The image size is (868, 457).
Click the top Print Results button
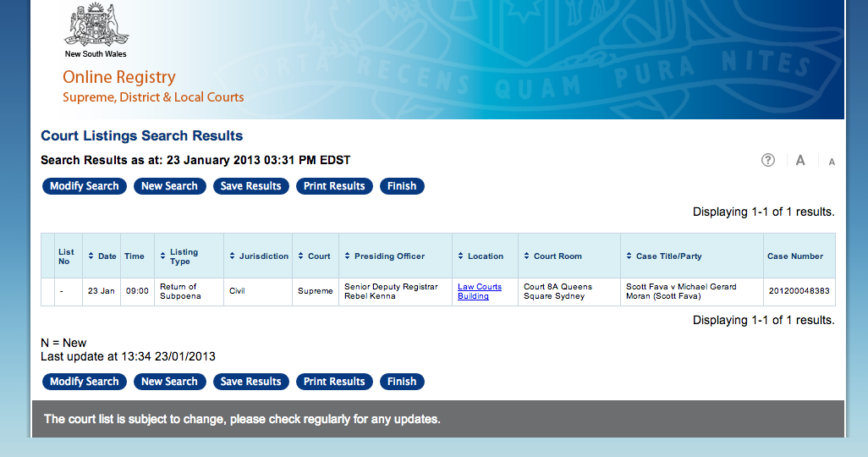click(334, 186)
